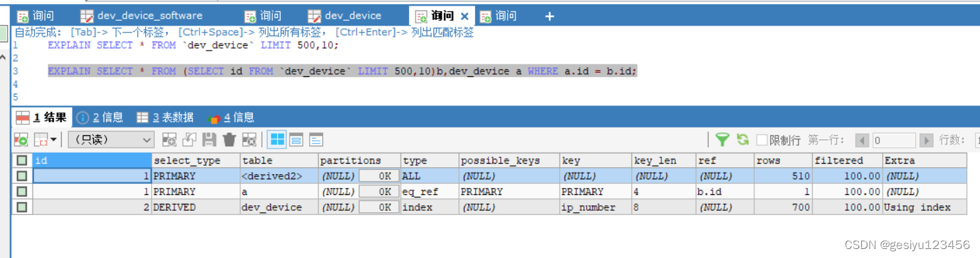Go to next page with right arrow
The width and height of the screenshot is (980, 258).
tap(926, 140)
